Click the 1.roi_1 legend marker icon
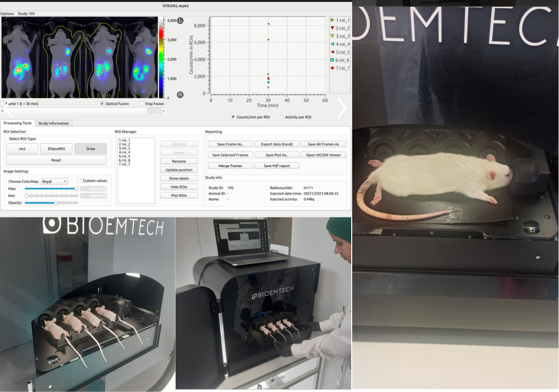This screenshot has height=392, width=559. coord(333,20)
